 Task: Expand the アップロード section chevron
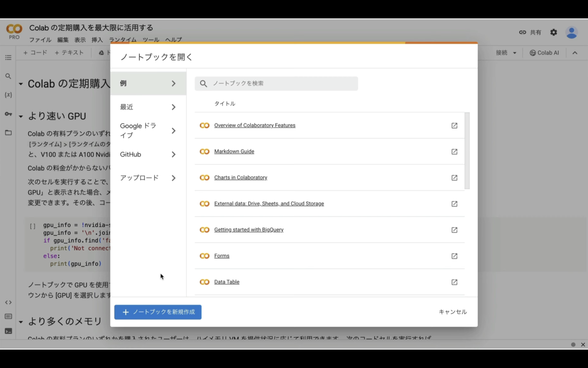click(x=173, y=177)
